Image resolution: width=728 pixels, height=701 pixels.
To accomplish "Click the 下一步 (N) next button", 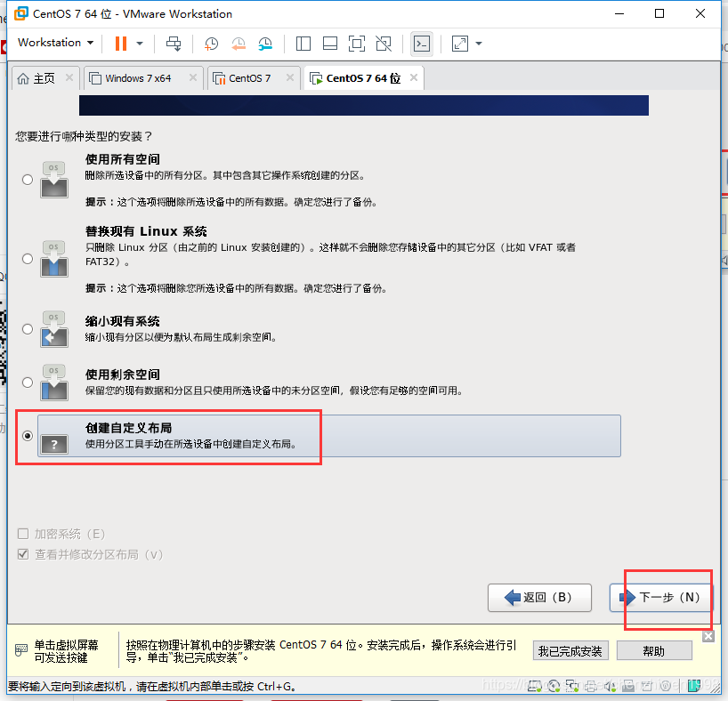I will pyautogui.click(x=660, y=598).
